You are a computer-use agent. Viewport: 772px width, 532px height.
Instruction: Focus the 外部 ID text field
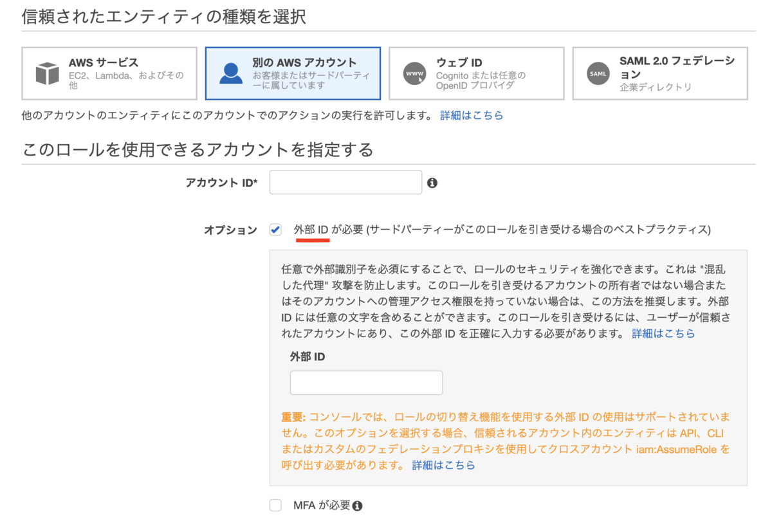click(x=366, y=383)
